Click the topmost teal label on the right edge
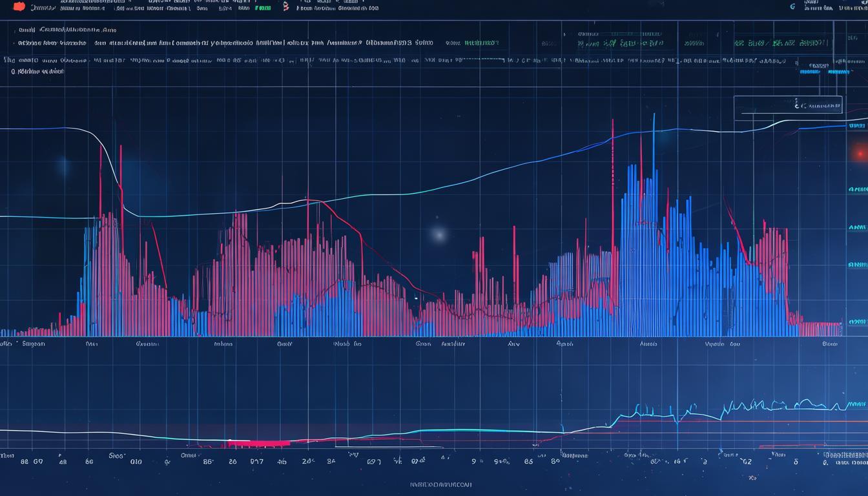Screen dimensions: 868x496 857,190
